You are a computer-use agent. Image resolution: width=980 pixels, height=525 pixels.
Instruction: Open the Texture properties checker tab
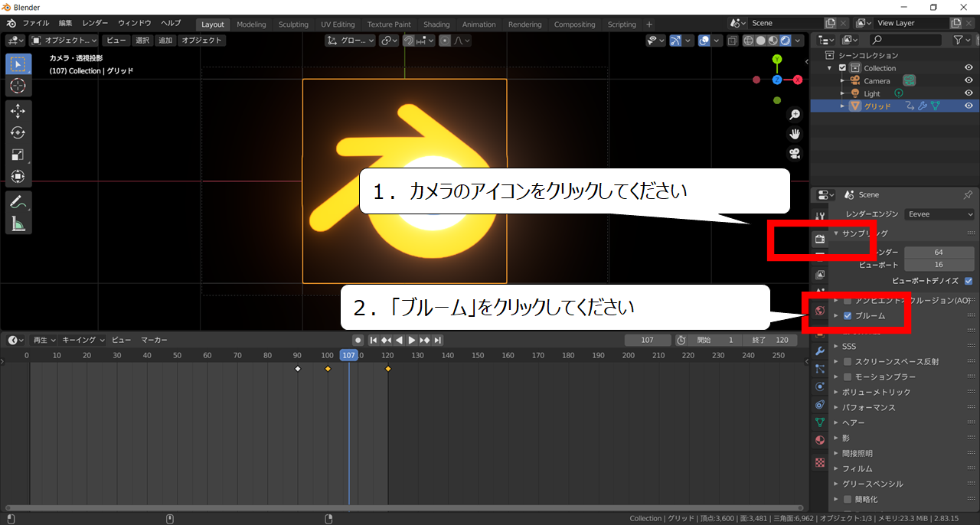pyautogui.click(x=820, y=462)
